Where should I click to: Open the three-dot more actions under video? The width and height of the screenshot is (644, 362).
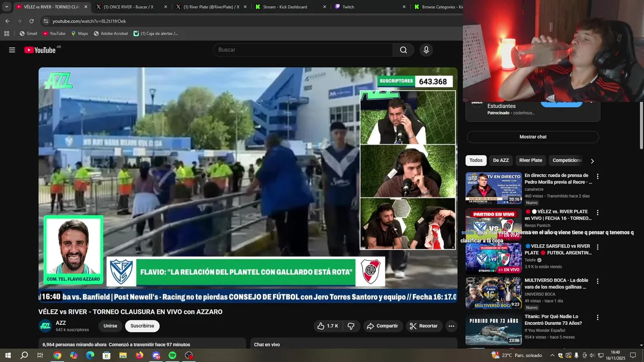[451, 326]
